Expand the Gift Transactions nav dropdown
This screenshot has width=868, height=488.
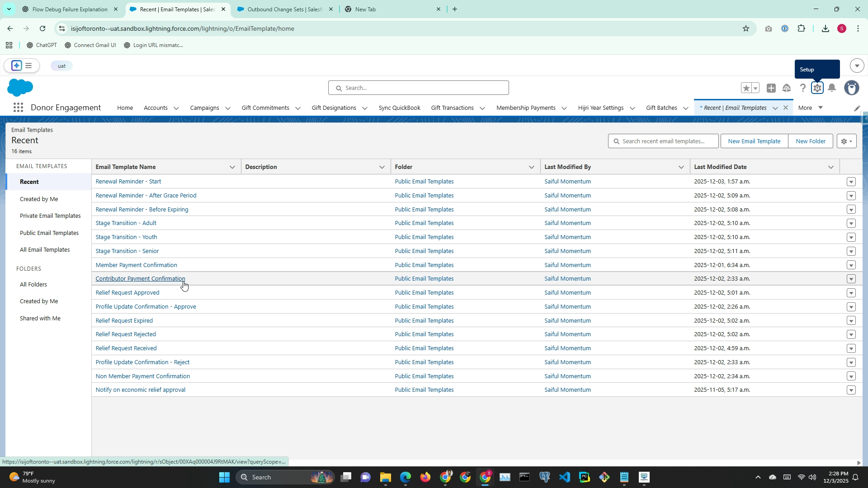(x=482, y=108)
